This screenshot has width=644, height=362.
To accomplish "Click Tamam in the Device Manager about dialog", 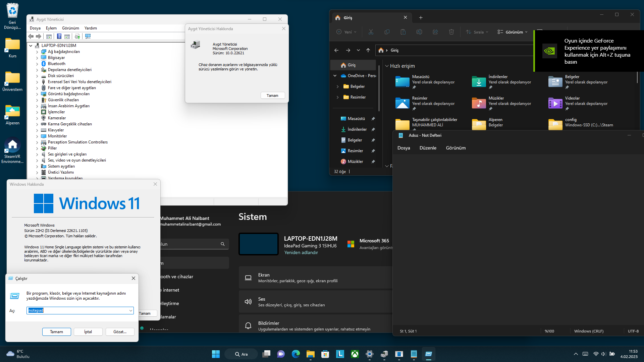I will tap(272, 96).
